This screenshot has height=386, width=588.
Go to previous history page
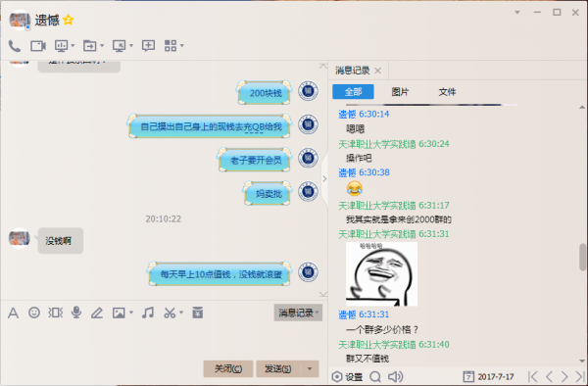click(549, 376)
